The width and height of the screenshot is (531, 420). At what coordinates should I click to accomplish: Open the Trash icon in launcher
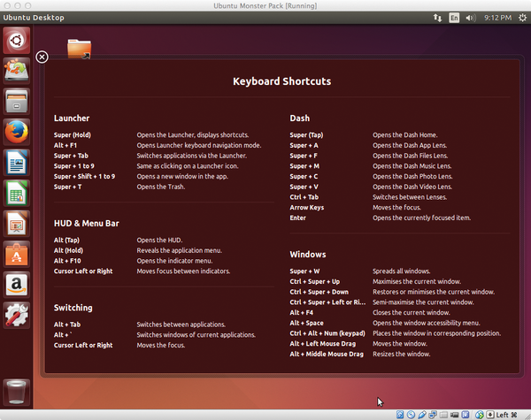[16, 392]
